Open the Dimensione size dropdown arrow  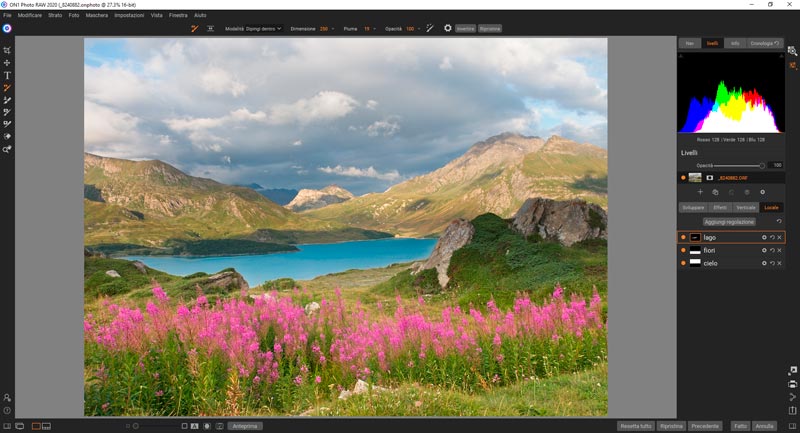tap(333, 29)
